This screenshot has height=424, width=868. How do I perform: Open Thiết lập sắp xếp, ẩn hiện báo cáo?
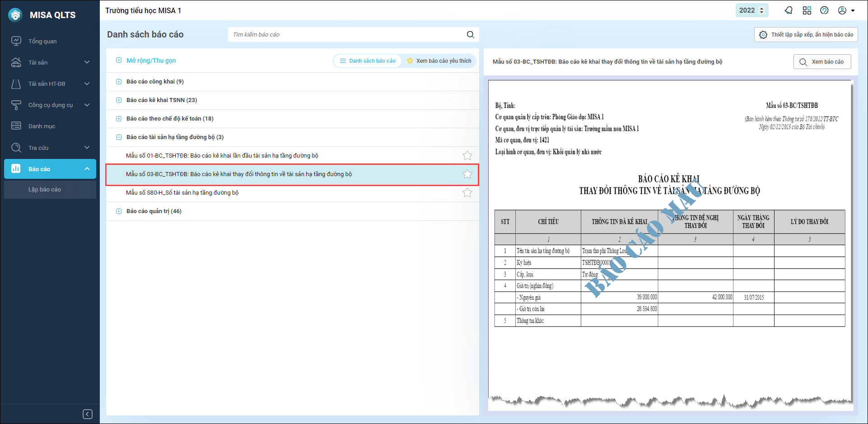(806, 35)
